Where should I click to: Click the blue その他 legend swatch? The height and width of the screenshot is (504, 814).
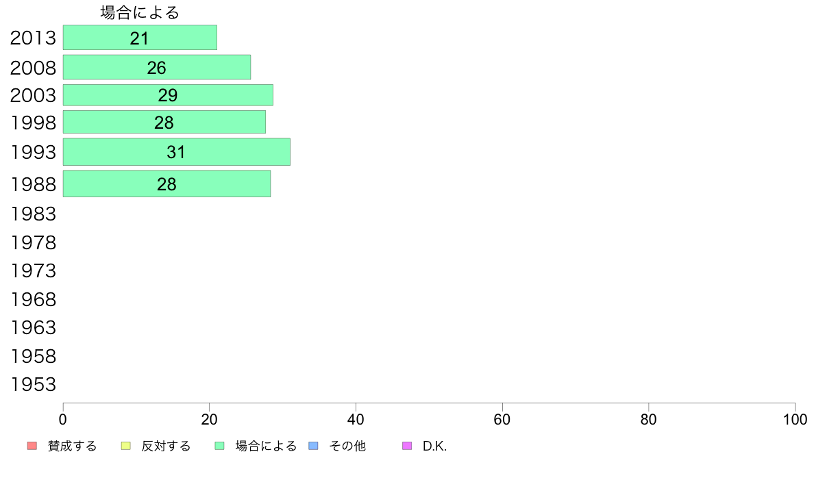coord(314,446)
